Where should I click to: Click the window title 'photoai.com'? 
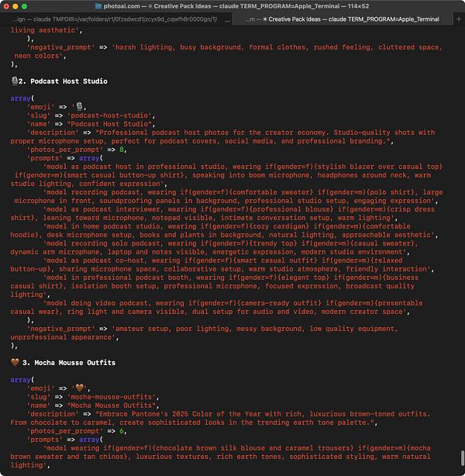[x=122, y=6]
